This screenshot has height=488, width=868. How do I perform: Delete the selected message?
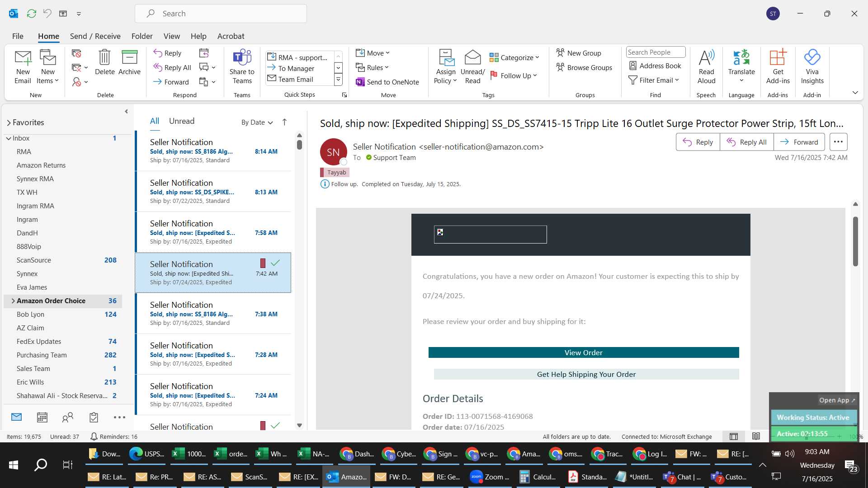pos(104,62)
